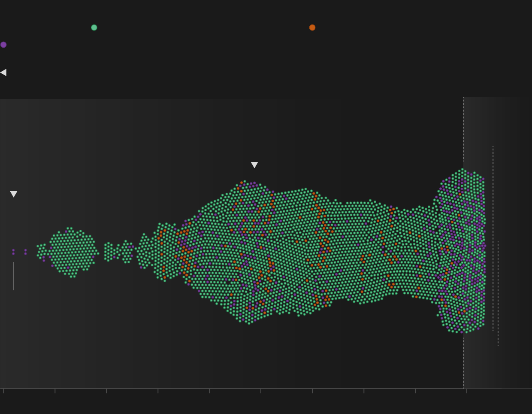The width and height of the screenshot is (532, 414).
Task: Click the middle dashed vertical line on the right
Action: click(x=493, y=193)
